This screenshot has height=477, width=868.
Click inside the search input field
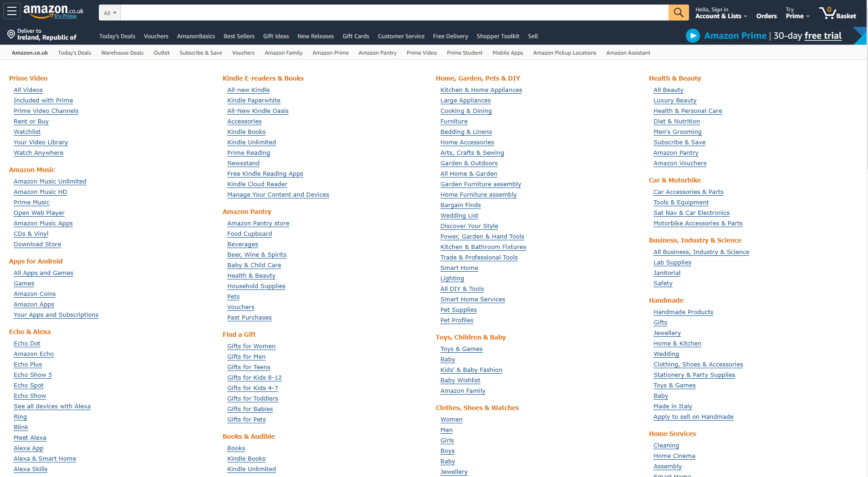(x=392, y=12)
